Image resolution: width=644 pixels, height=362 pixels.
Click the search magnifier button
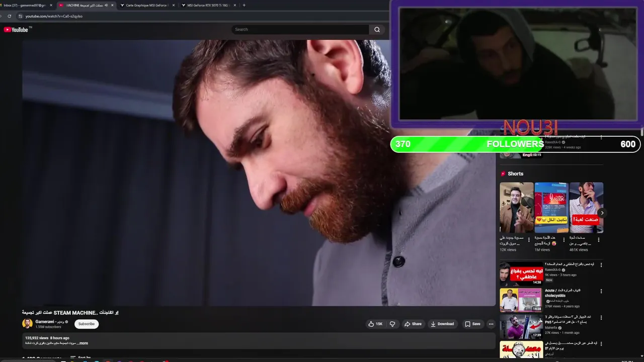pos(377,30)
